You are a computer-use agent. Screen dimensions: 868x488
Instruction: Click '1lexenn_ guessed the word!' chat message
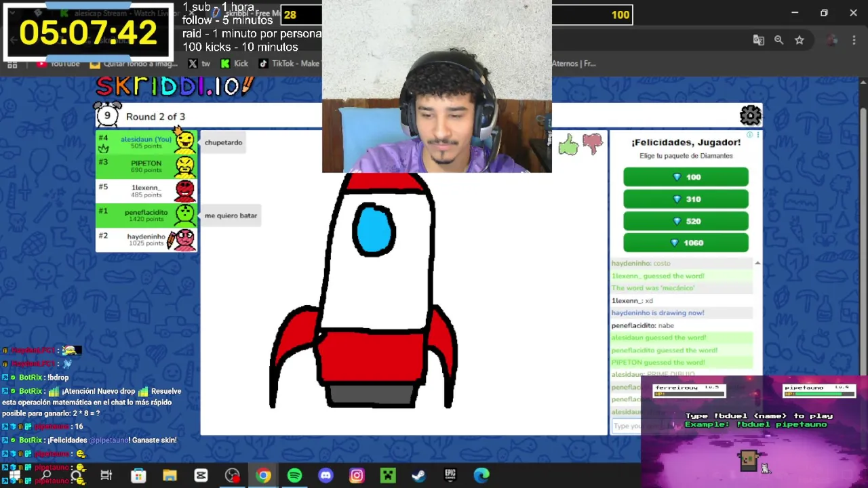click(658, 276)
